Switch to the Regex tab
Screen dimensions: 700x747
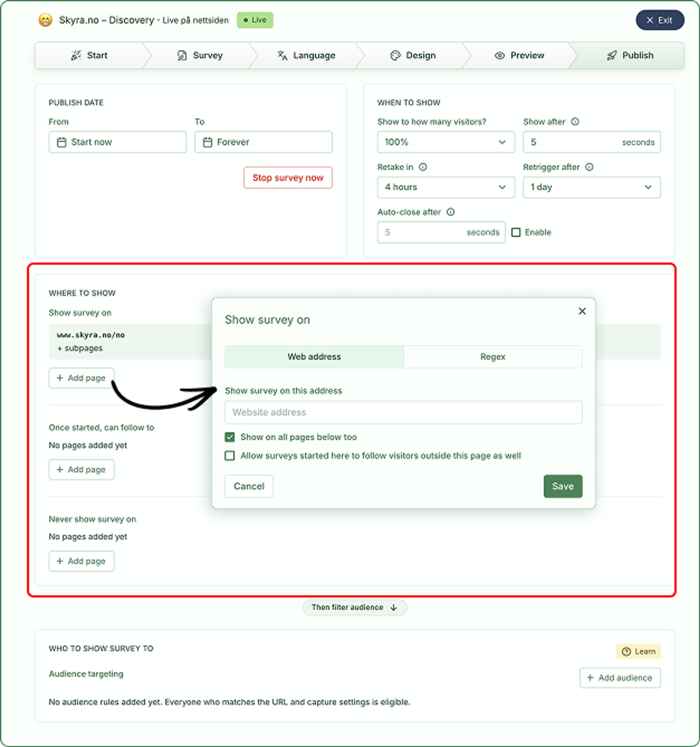tap(493, 357)
